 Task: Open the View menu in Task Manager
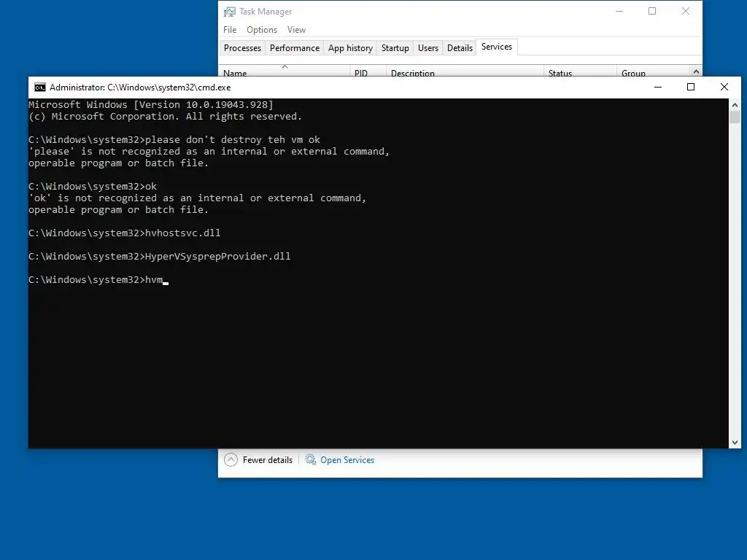[x=296, y=29]
